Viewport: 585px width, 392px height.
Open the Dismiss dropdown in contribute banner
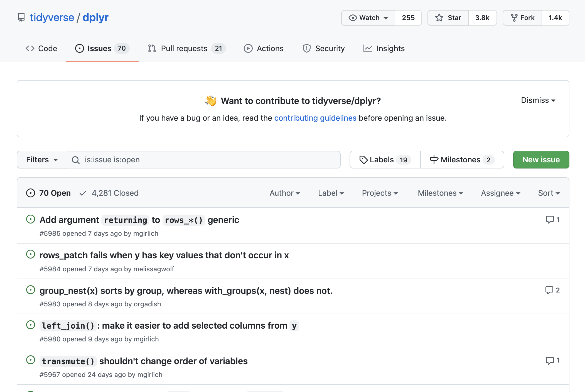[x=538, y=100]
